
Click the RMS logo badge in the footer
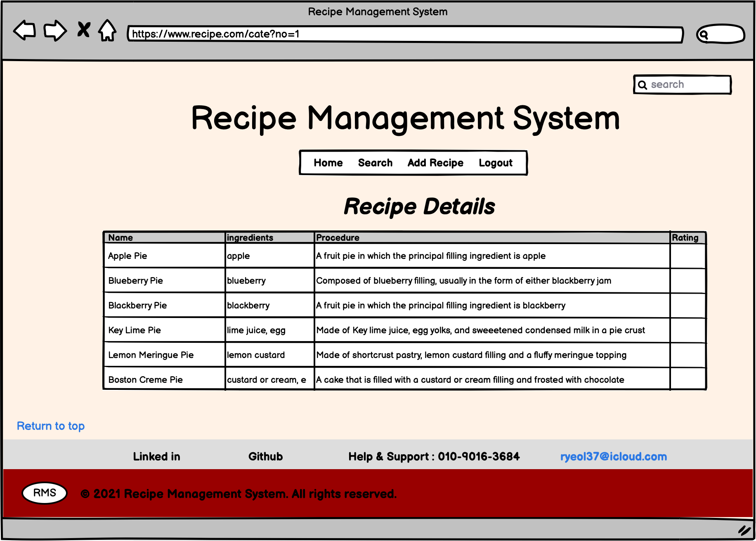(45, 492)
